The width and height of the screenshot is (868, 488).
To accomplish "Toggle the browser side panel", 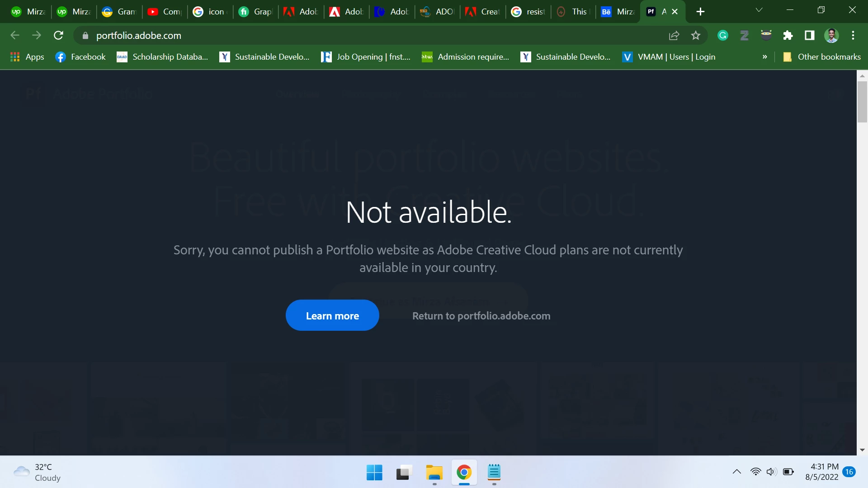I will coord(810,35).
